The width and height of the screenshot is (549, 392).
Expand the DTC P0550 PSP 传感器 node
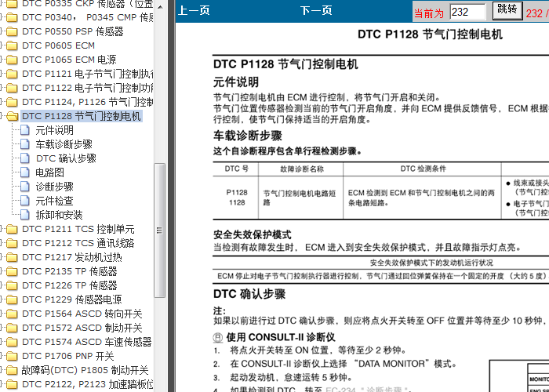click(2, 31)
